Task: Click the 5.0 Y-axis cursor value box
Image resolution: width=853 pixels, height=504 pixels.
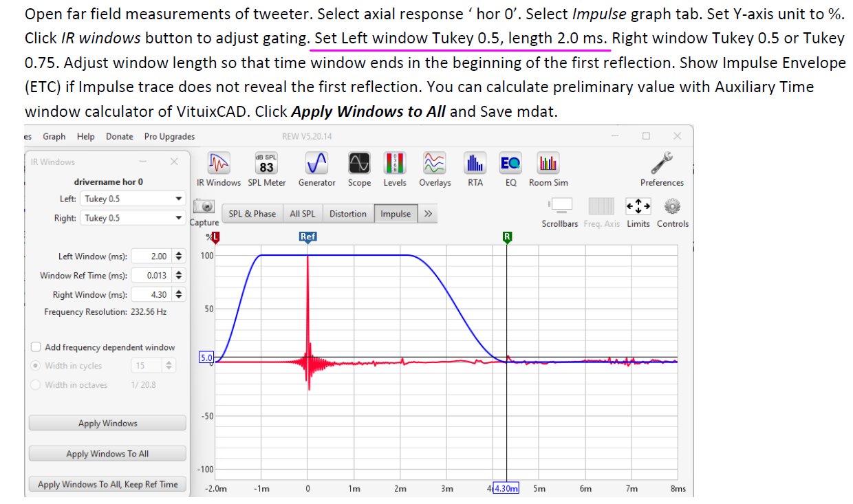Action: 207,358
